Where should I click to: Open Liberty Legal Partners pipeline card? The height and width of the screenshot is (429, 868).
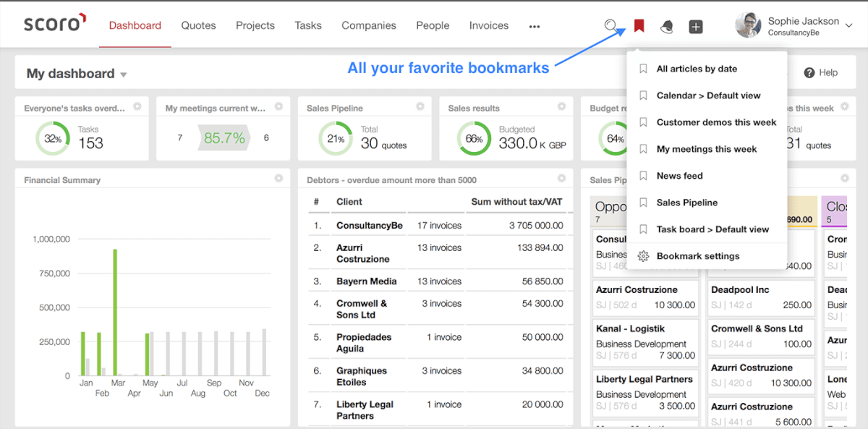[645, 392]
